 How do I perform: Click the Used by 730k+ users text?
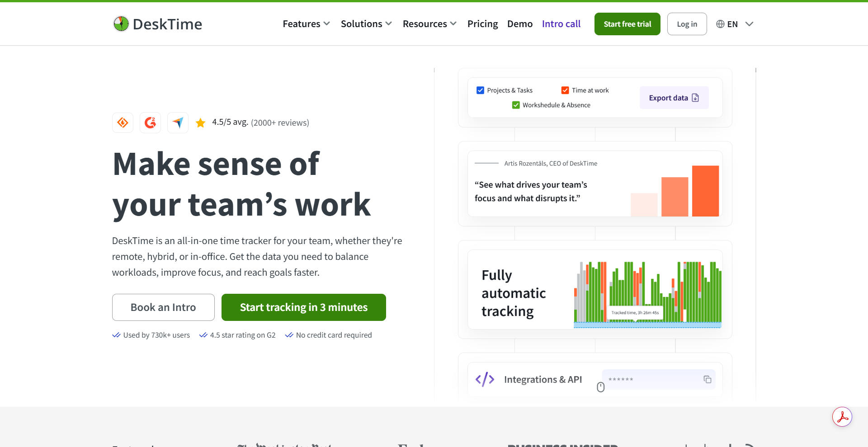[x=156, y=335]
